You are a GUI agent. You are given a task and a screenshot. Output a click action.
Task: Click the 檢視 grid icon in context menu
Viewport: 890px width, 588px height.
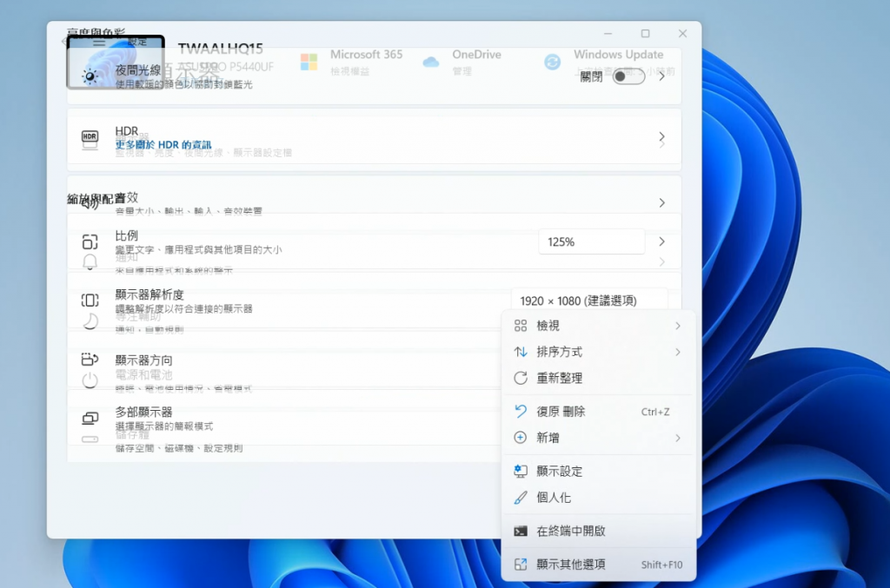tap(521, 326)
